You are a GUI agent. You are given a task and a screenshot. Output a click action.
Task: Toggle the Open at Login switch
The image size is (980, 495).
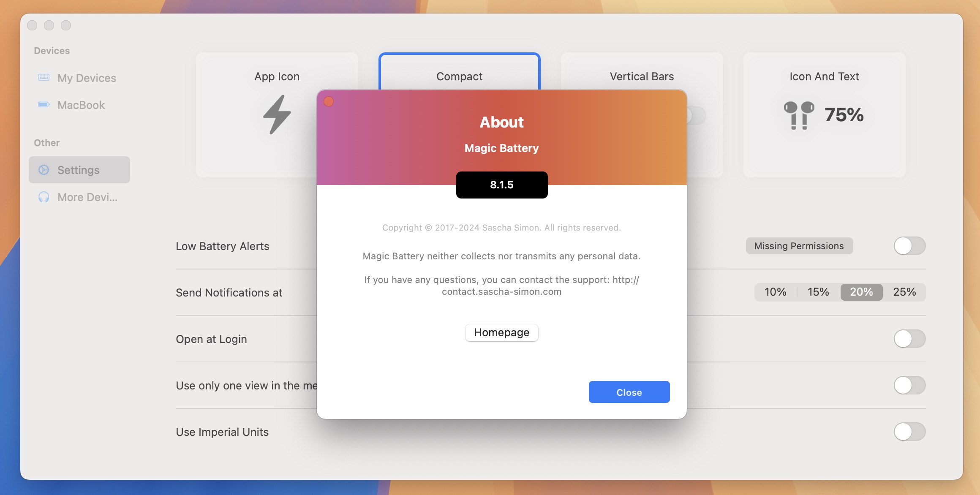910,338
